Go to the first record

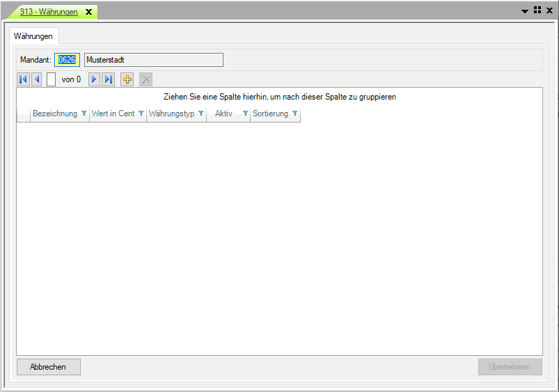[22, 79]
